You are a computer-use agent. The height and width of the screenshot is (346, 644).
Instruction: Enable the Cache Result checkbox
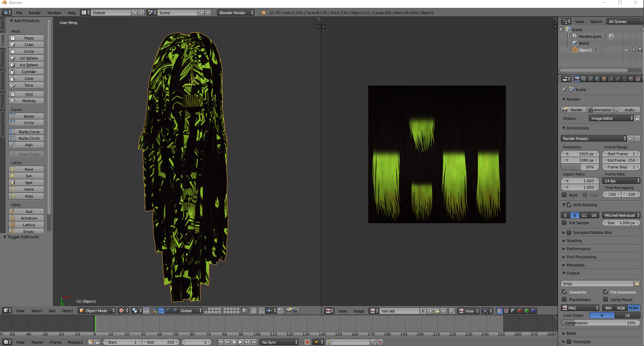click(605, 299)
